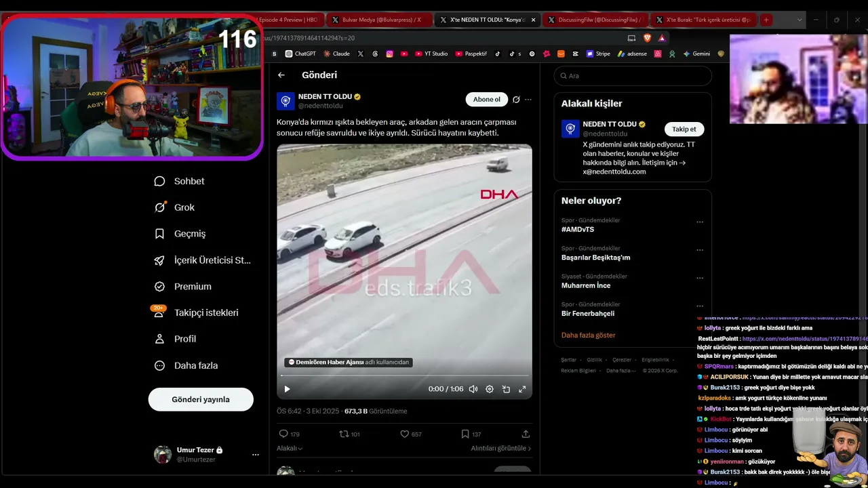This screenshot has height=488, width=868.
Task: Open the YT Studio bookmark
Action: pos(431,54)
